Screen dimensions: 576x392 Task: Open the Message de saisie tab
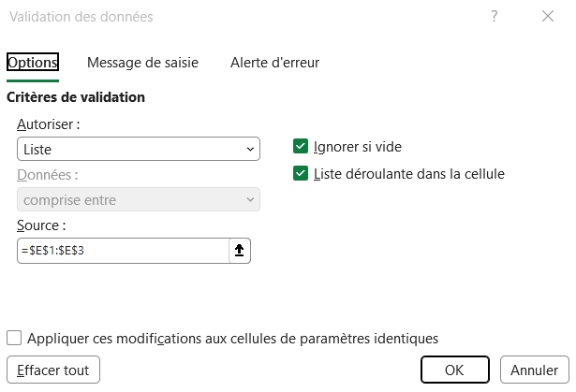pyautogui.click(x=142, y=63)
